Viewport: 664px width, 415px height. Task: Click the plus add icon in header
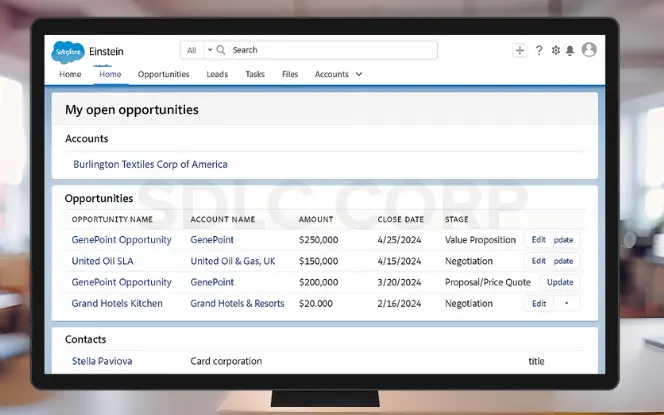coord(520,50)
